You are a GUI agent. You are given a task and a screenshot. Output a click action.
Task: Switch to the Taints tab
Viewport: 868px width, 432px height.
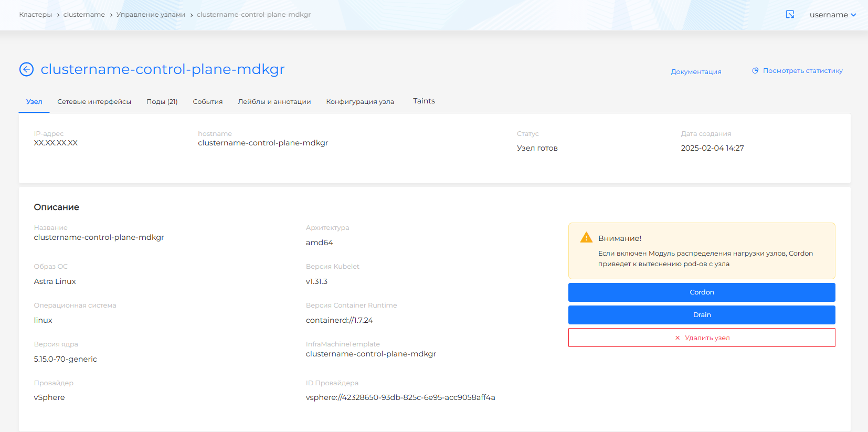[424, 101]
